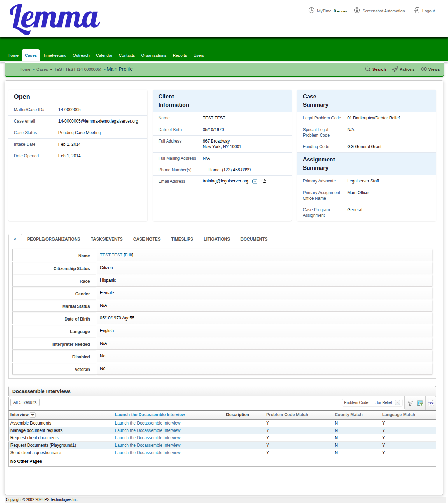This screenshot has height=503, width=448.
Task: Click the phone number Home: (123) 456-8999
Action: click(x=230, y=170)
